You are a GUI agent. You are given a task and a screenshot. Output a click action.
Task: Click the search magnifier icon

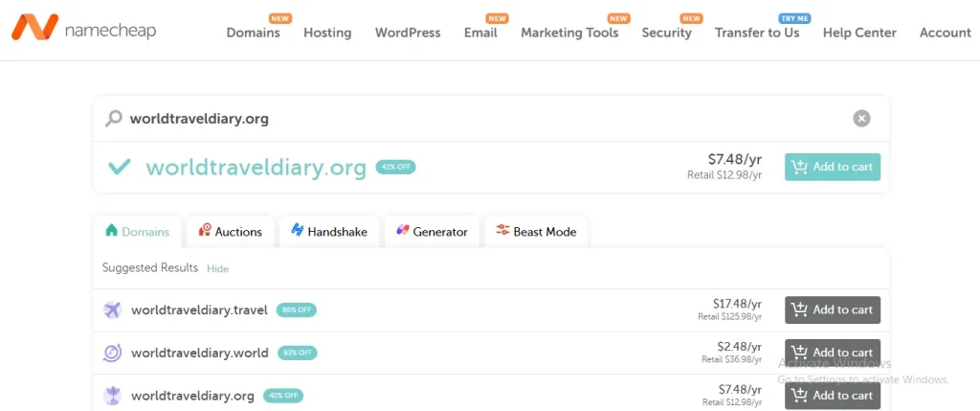tap(113, 118)
